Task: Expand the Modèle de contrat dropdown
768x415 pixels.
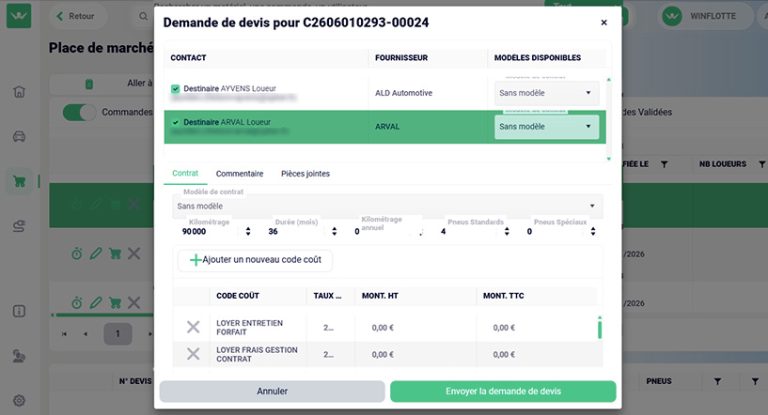Action: (387, 206)
